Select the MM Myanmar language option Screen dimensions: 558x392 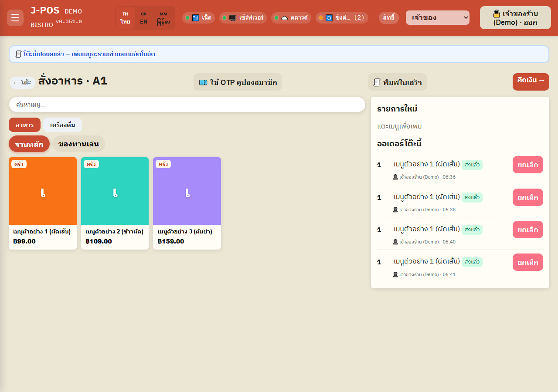click(x=163, y=18)
